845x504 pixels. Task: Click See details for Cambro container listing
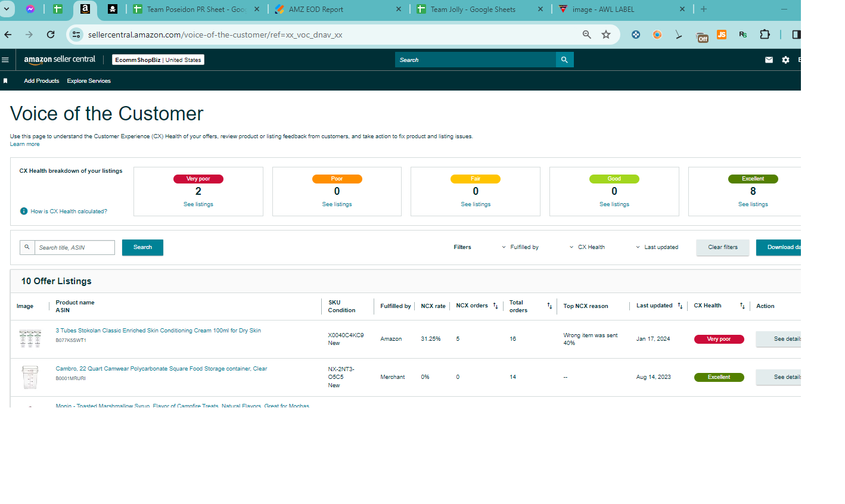click(x=778, y=377)
